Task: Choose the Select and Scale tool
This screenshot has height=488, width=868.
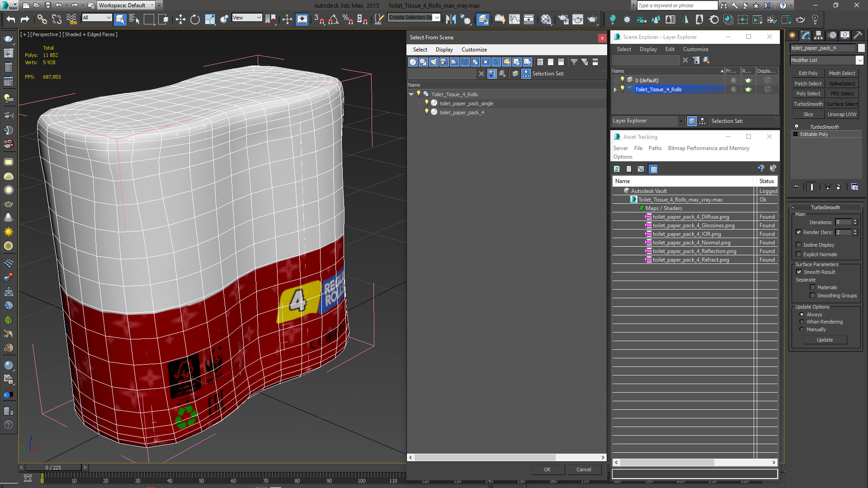Action: click(210, 19)
